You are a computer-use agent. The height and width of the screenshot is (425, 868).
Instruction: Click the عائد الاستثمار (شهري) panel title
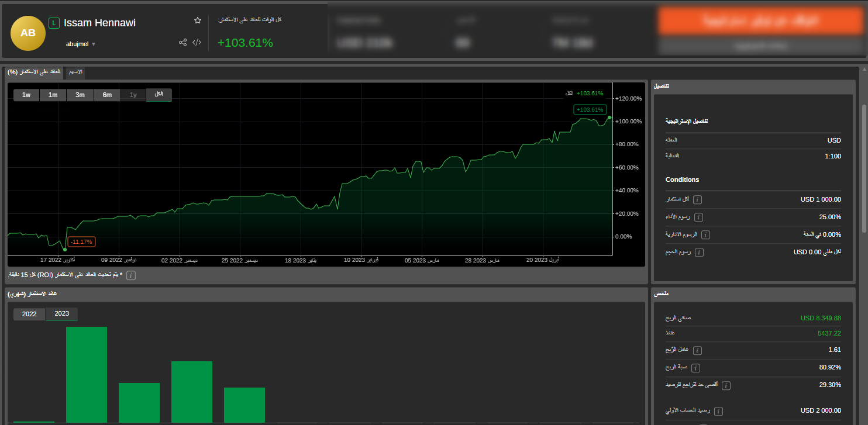32,293
